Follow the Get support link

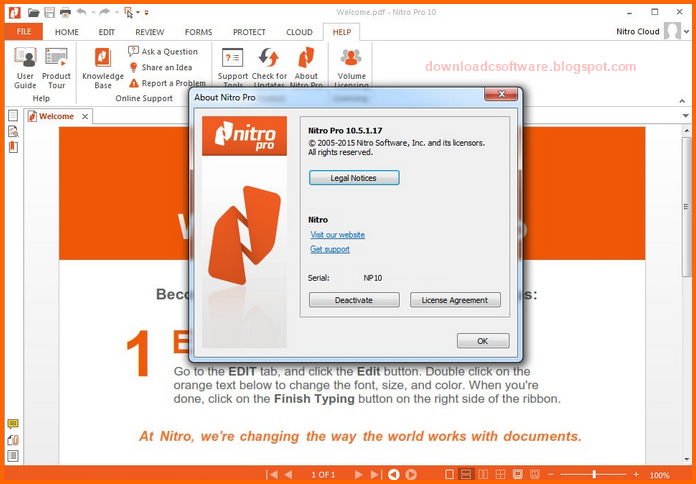click(x=330, y=249)
